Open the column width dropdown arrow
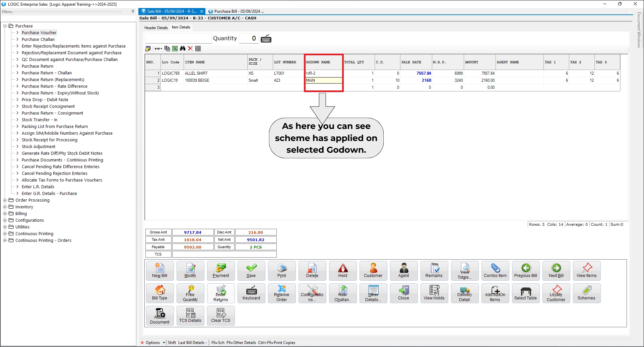Viewport: 644px width, 347px height. pyautogui.click(x=161, y=49)
